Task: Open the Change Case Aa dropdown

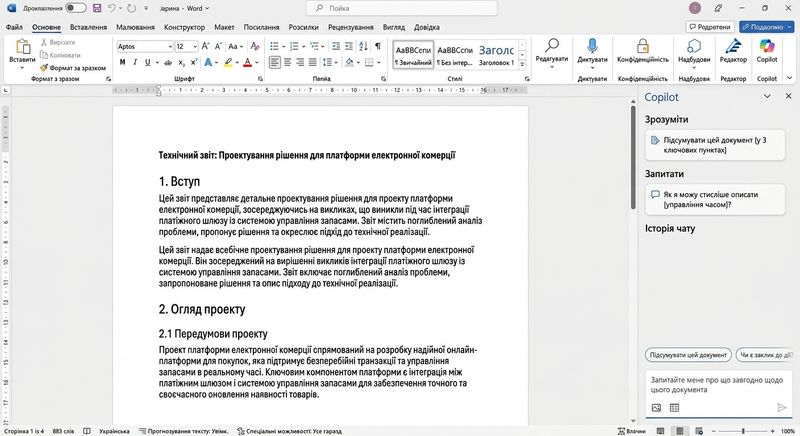Action: pyautogui.click(x=235, y=46)
